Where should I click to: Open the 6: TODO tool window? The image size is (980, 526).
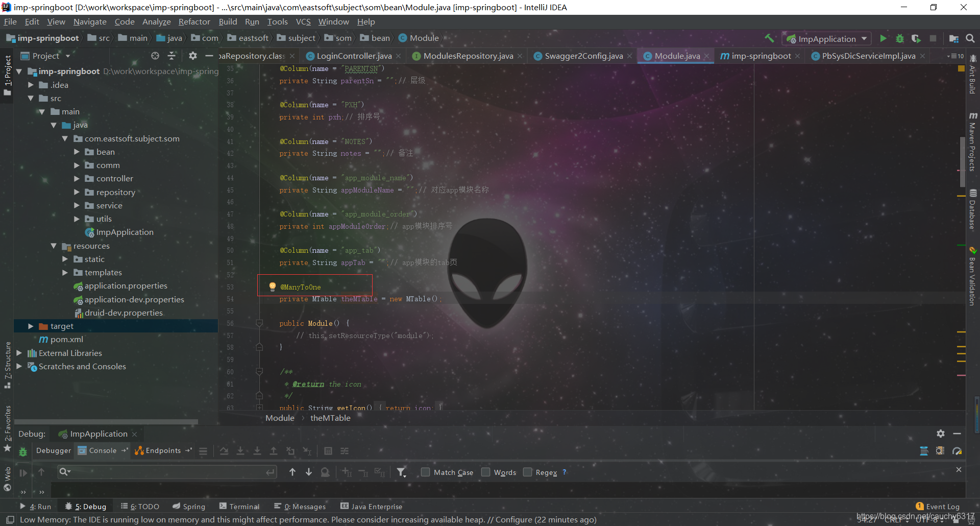click(x=140, y=507)
